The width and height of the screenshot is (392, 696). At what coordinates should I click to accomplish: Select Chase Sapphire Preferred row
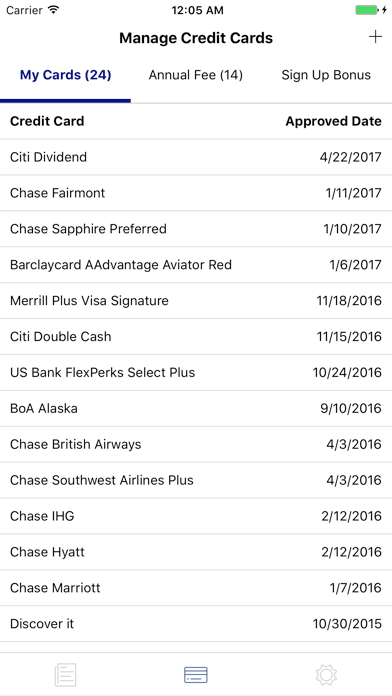click(196, 229)
